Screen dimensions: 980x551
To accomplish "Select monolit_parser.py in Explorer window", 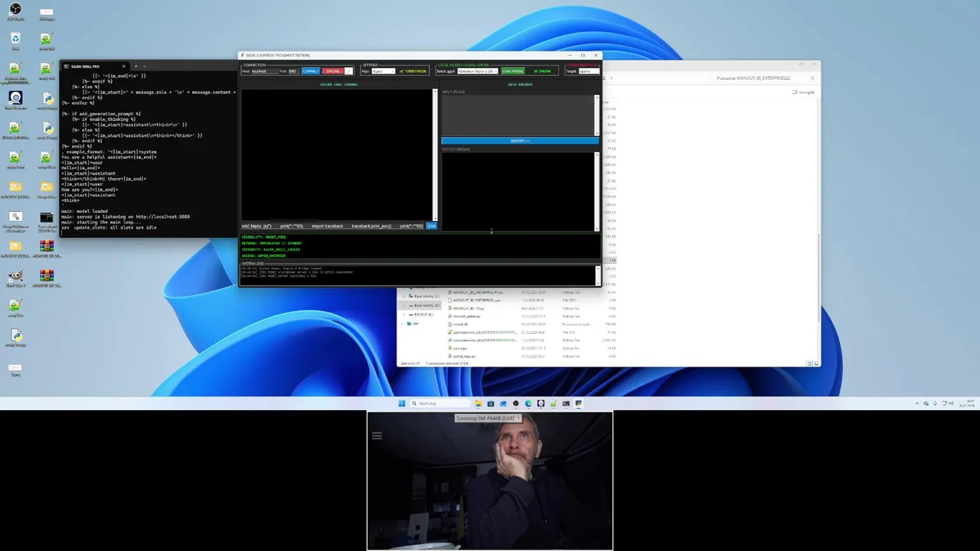I will point(465,316).
